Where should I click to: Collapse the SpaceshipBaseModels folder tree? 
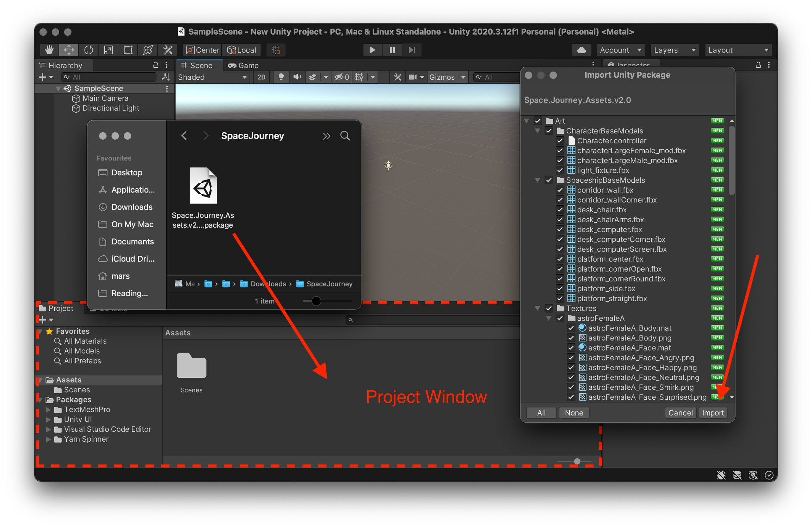(x=537, y=180)
